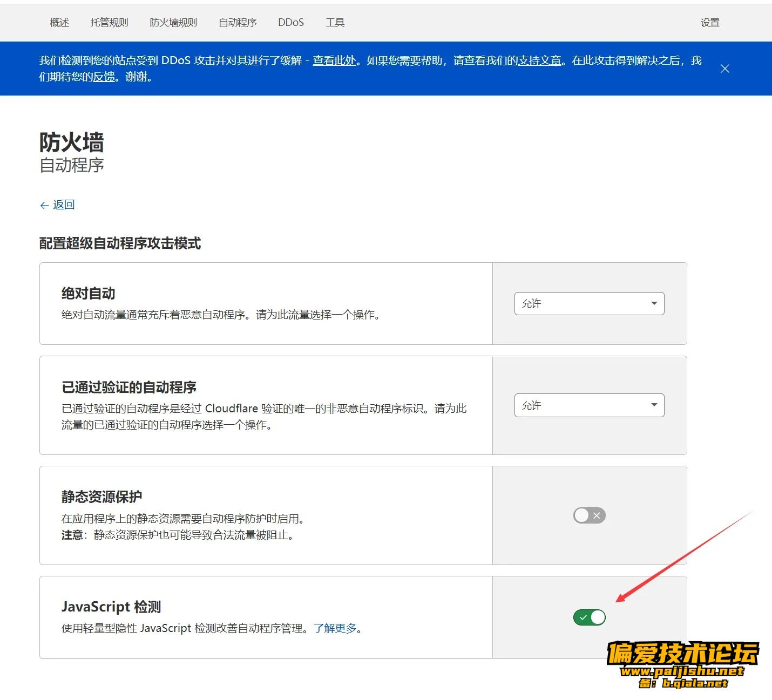The width and height of the screenshot is (772, 700).
Task: Open the 已通过验证的自动程序 action dropdown
Action: [x=590, y=405]
